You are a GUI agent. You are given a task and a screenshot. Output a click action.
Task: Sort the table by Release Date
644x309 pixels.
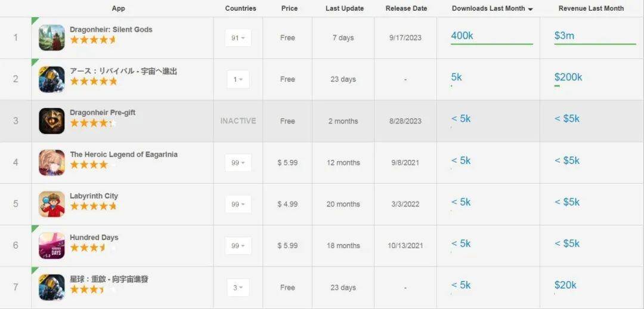click(406, 8)
